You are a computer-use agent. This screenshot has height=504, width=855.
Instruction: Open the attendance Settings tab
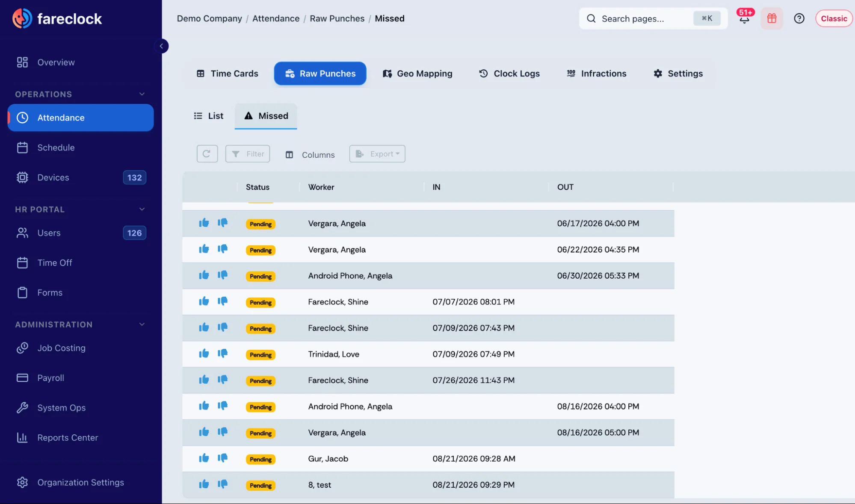[x=678, y=74]
